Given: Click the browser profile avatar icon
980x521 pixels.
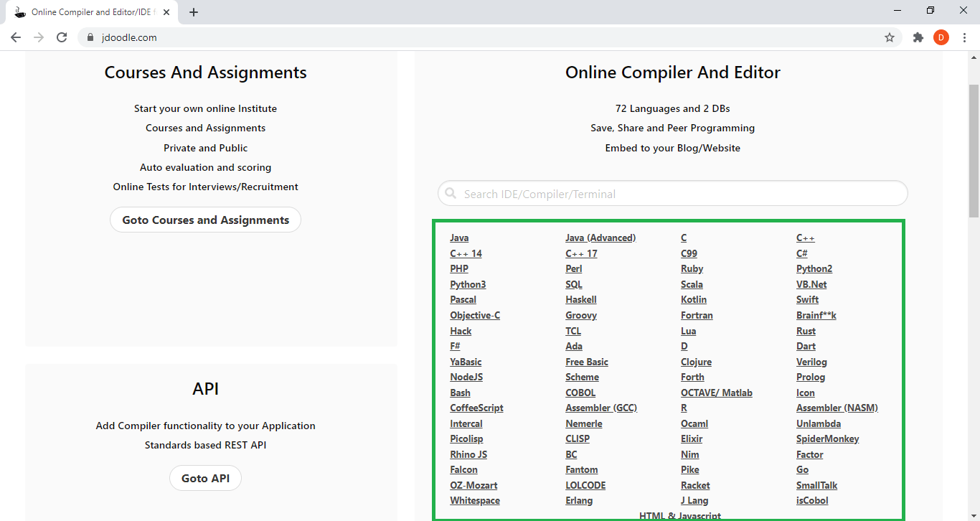Looking at the screenshot, I should [941, 37].
